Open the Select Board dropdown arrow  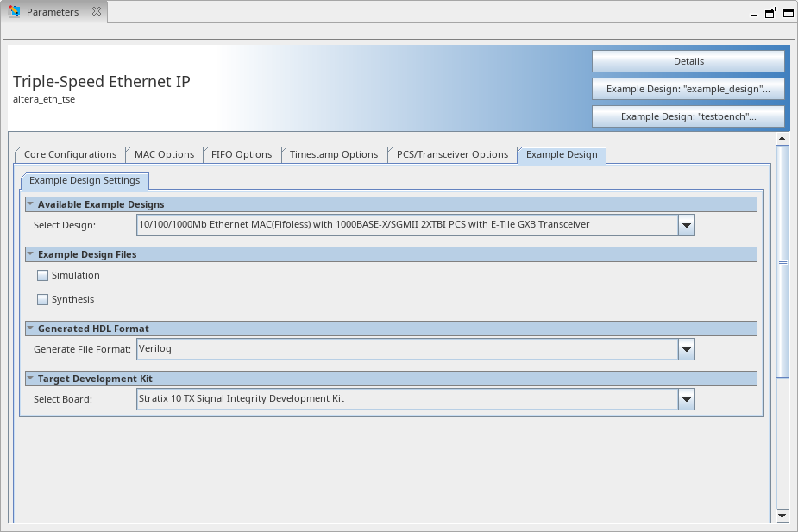pos(687,399)
